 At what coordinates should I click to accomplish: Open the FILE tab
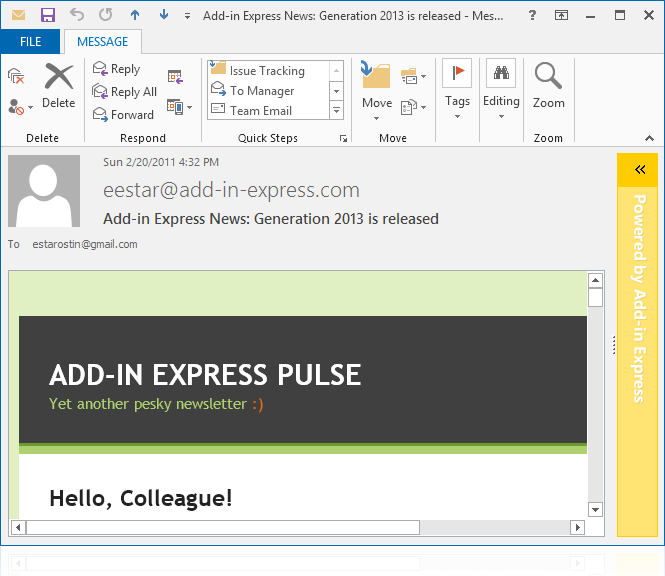30,42
